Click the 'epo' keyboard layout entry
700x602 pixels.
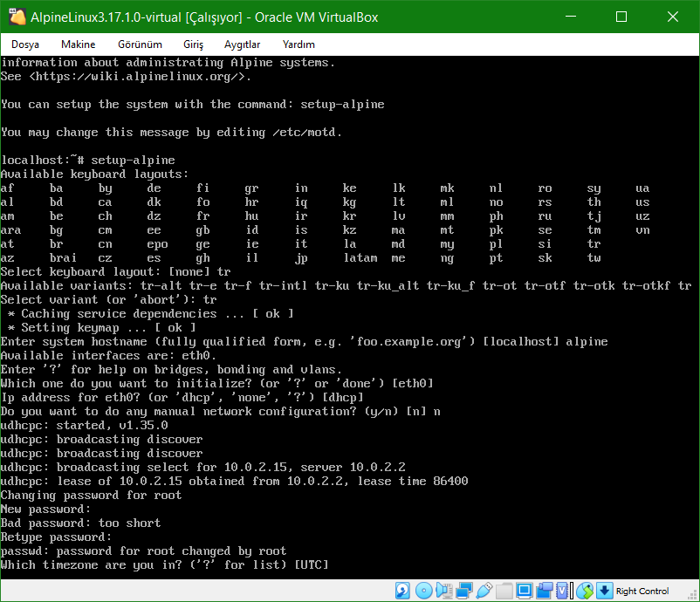(x=157, y=244)
